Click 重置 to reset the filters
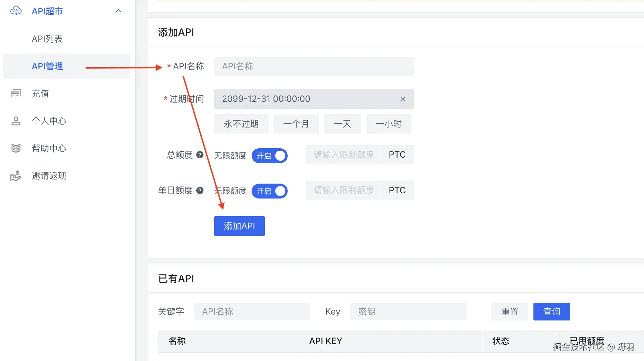The height and width of the screenshot is (361, 644). tap(510, 311)
